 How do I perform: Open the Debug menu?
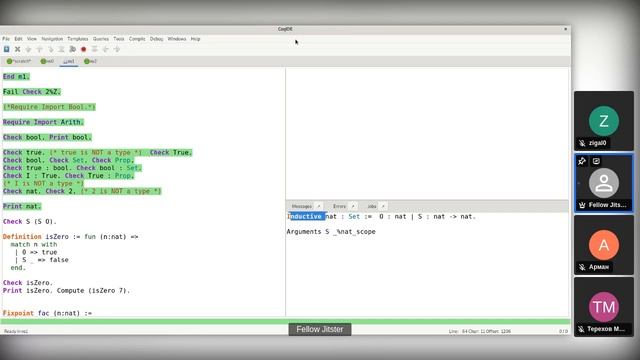(x=156, y=39)
